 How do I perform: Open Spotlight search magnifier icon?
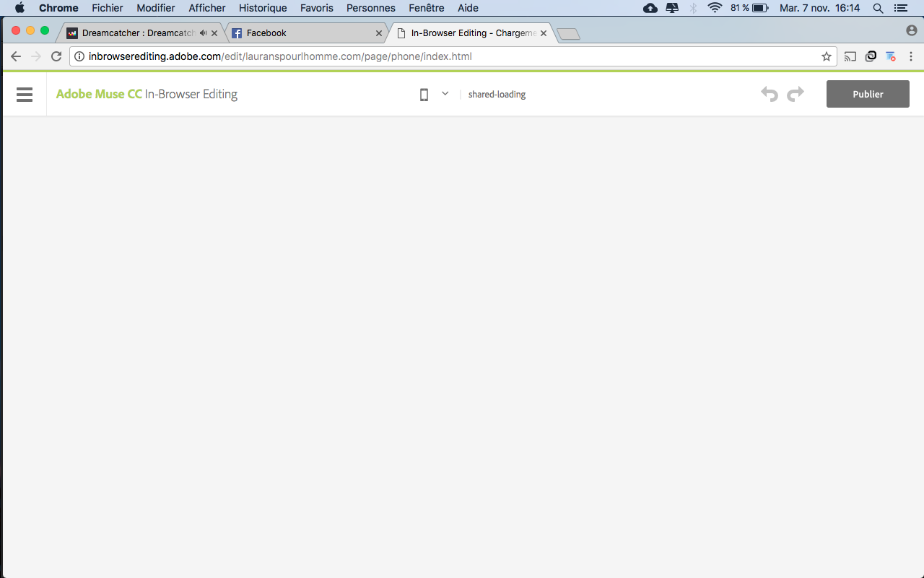point(879,8)
